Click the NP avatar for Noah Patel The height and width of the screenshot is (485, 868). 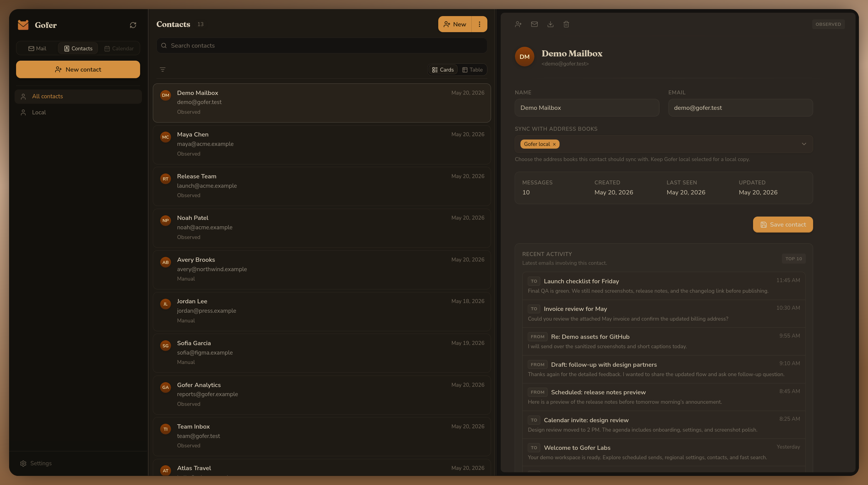[x=166, y=221]
